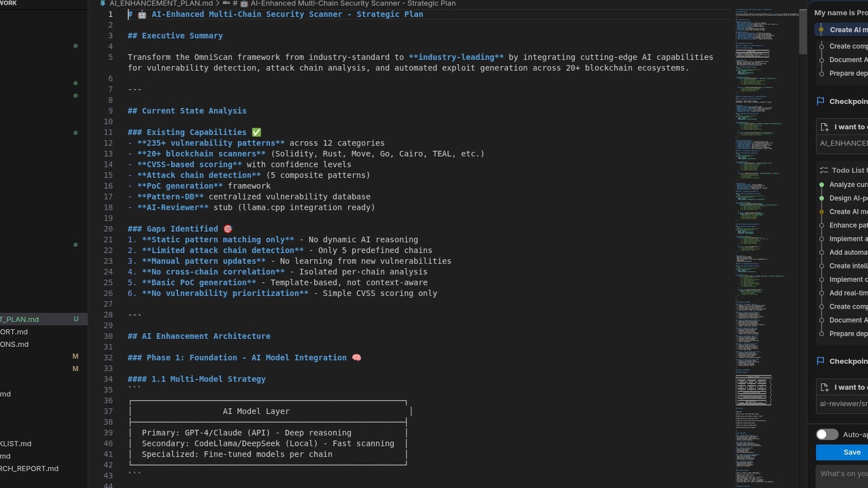The image size is (868, 488).
Task: Click the "## AI Enhancement Architecture" heading
Action: 199,336
